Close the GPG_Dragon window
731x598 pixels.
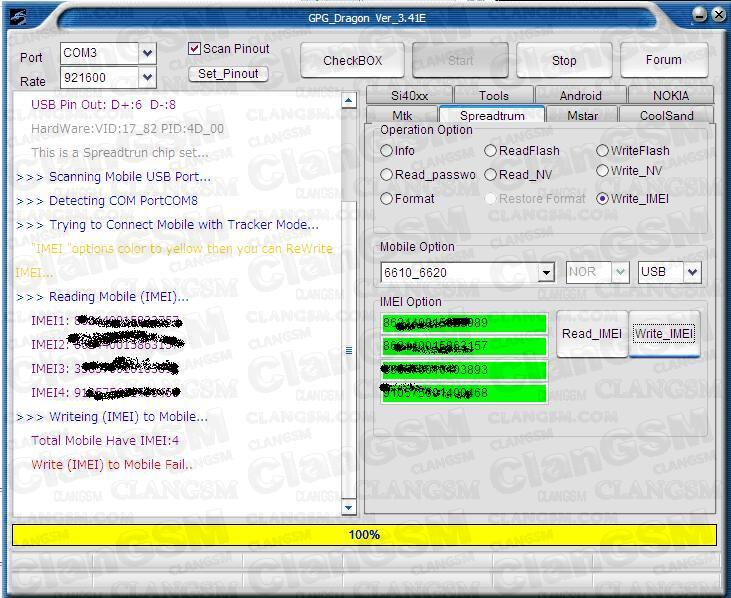(x=719, y=14)
